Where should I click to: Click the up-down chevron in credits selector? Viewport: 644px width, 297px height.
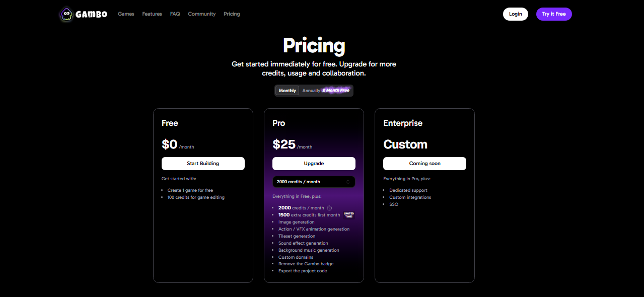(348, 182)
